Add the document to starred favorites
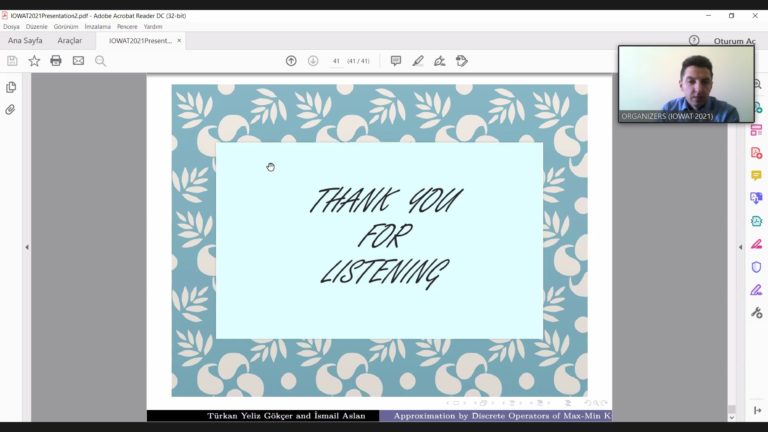 pos(34,61)
